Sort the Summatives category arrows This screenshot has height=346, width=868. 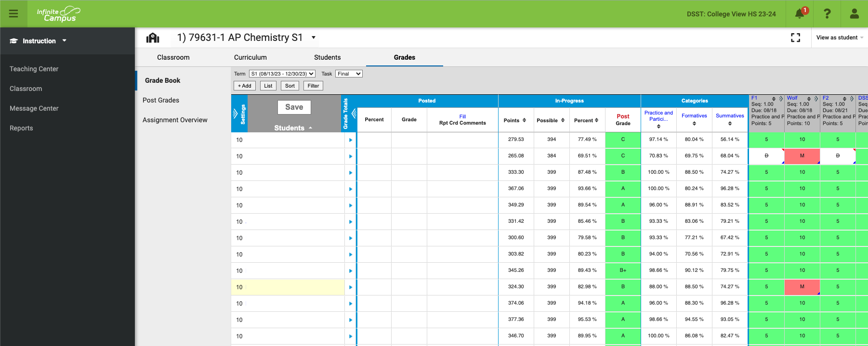(730, 124)
